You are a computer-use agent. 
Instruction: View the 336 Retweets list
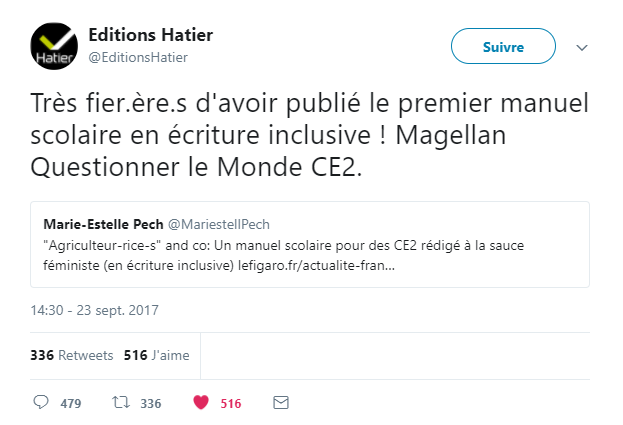72,355
